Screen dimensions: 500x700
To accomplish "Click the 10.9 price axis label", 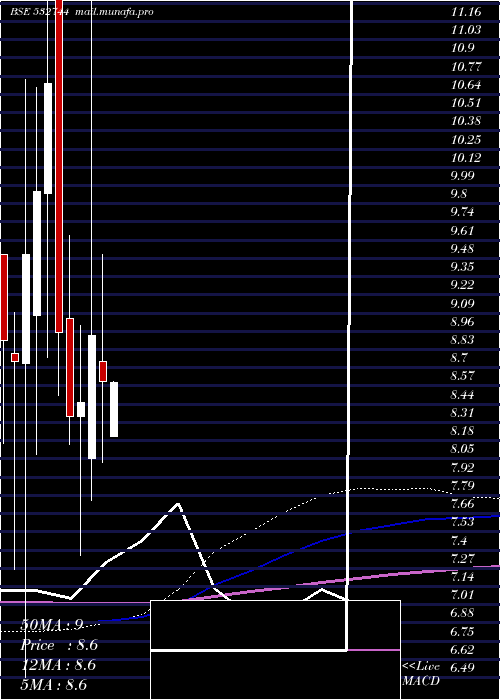I will pyautogui.click(x=463, y=48).
